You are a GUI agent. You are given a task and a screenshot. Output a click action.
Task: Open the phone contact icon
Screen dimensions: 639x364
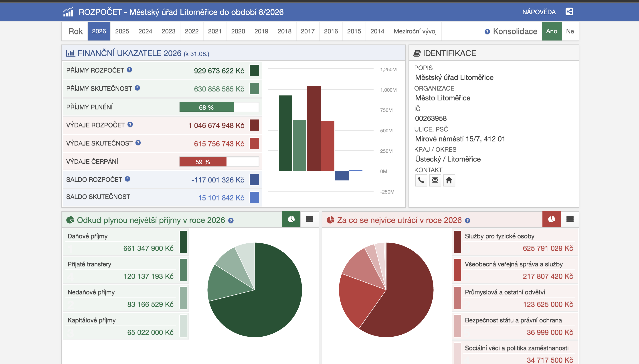click(421, 180)
